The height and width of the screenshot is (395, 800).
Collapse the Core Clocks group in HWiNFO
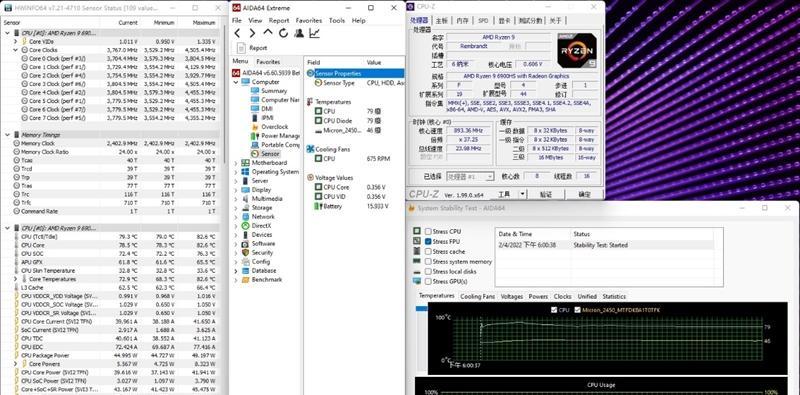pyautogui.click(x=15, y=50)
